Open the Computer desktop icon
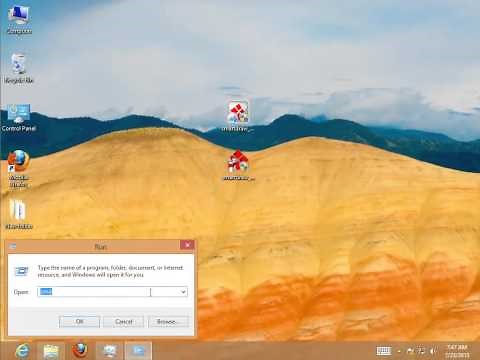The height and width of the screenshot is (360, 480). 19,20
